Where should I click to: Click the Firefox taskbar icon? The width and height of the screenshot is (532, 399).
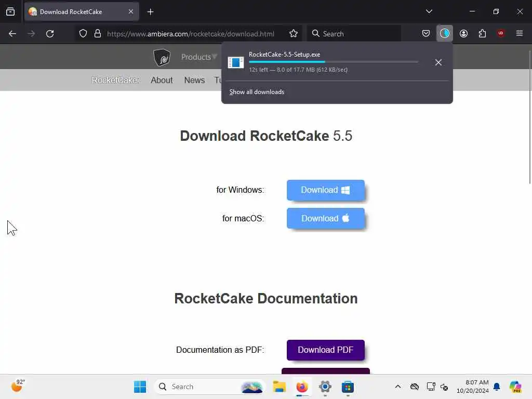[302, 387]
